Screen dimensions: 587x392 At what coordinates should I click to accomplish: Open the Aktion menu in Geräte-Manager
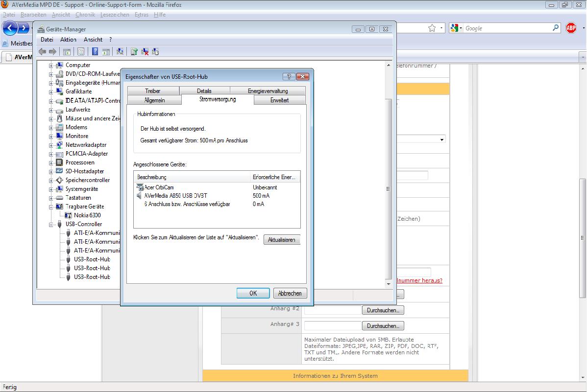68,40
